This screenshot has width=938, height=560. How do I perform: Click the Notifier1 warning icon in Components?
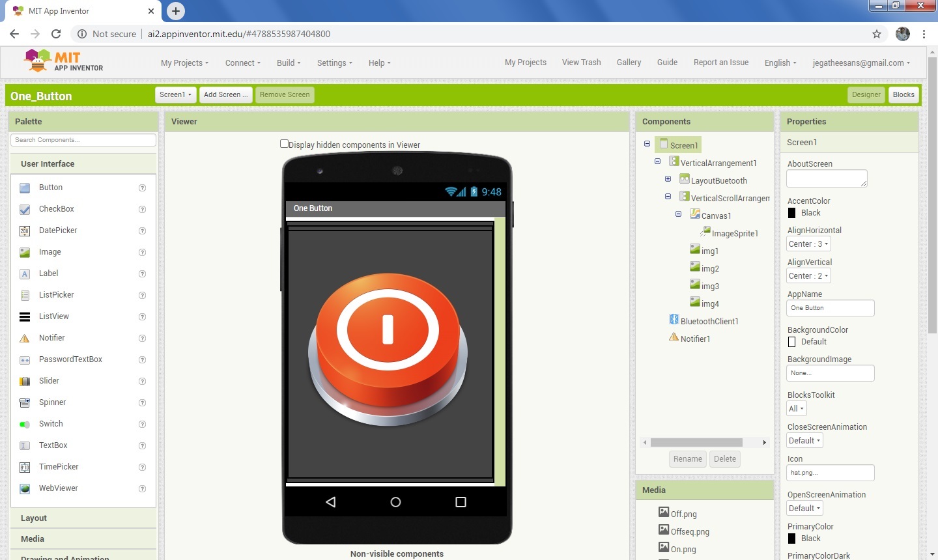click(674, 337)
